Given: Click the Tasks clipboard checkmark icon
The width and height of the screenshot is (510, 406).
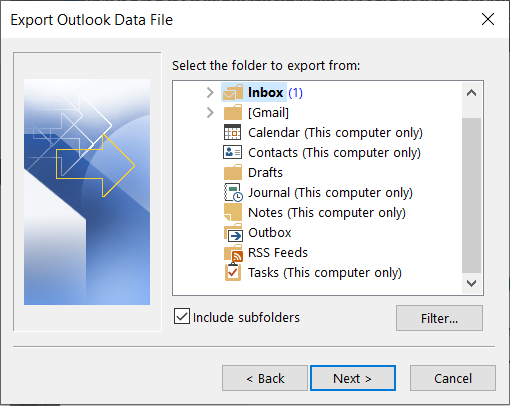Looking at the screenshot, I should click(x=233, y=272).
